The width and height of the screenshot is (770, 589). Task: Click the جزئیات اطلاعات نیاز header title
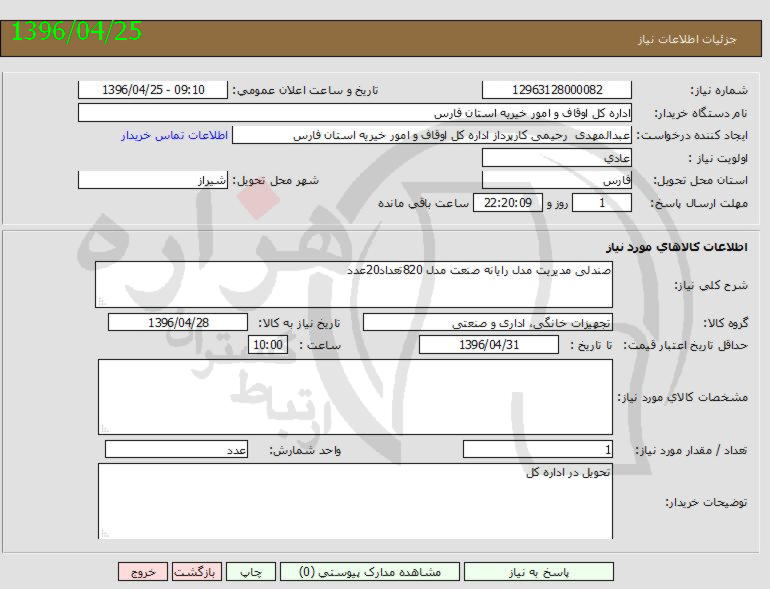687,39
